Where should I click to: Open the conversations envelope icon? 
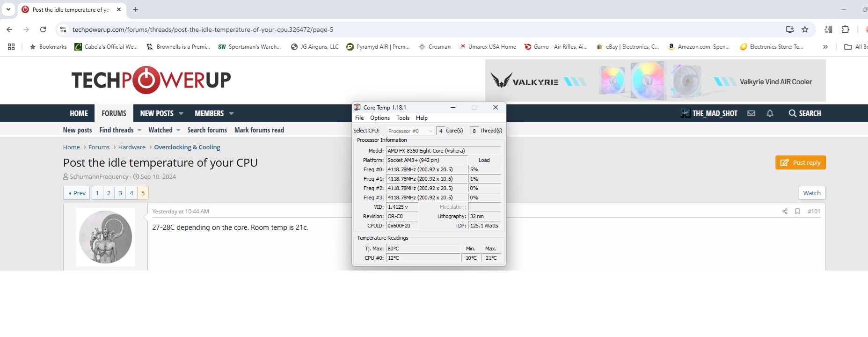click(x=751, y=113)
